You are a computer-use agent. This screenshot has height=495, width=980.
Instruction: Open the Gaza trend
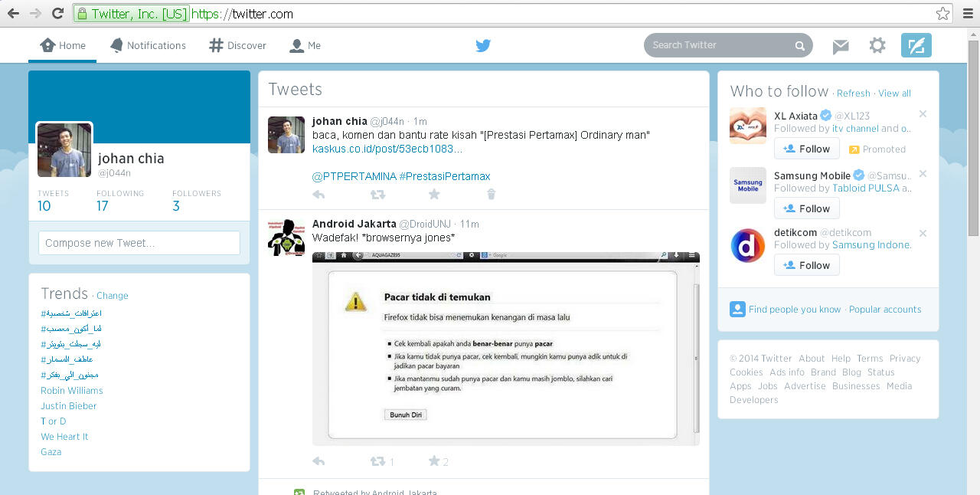pos(51,452)
